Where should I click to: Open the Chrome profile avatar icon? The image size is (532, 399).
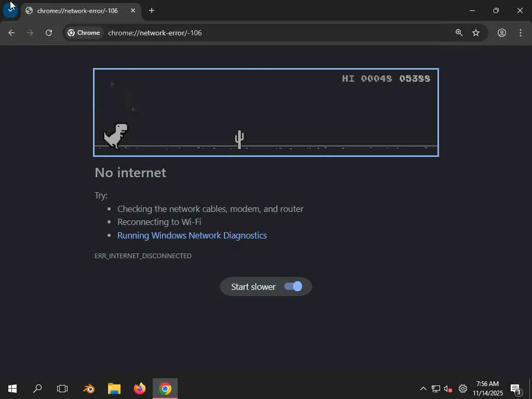click(502, 33)
